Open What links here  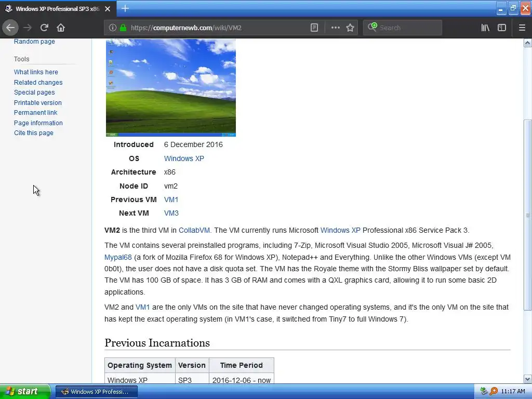36,72
